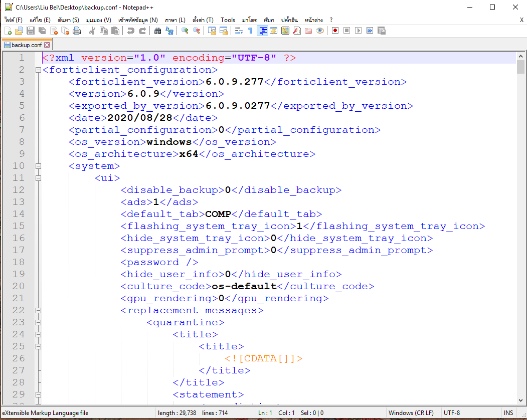Viewport: 527px width, 420px height.
Task: Collapse the outer title block on line 24
Action: point(38,335)
